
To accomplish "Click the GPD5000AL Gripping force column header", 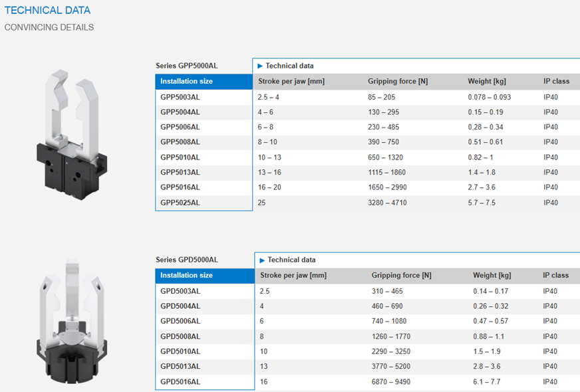I will tap(401, 275).
